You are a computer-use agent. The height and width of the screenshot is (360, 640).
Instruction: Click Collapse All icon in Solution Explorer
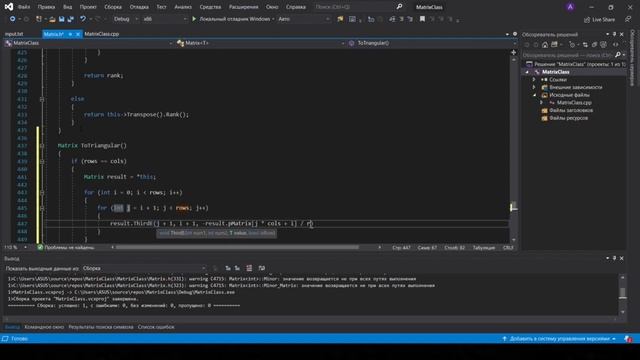594,45
